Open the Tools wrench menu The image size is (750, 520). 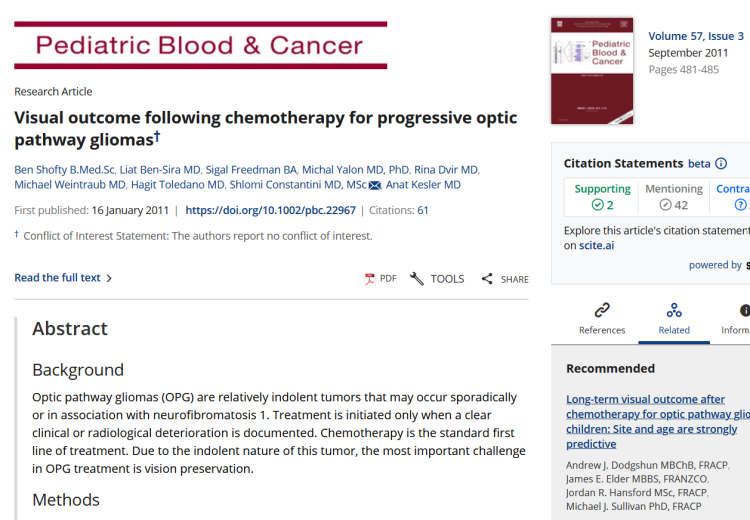point(417,279)
